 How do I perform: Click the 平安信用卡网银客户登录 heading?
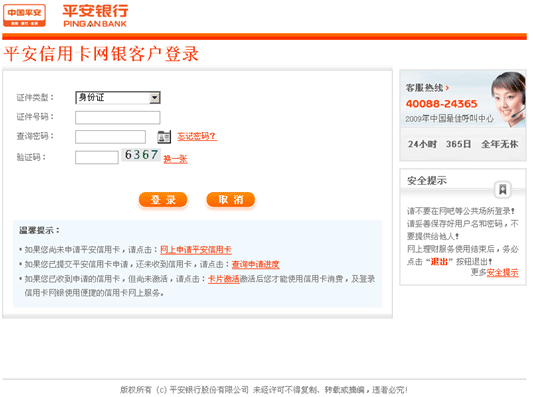101,54
